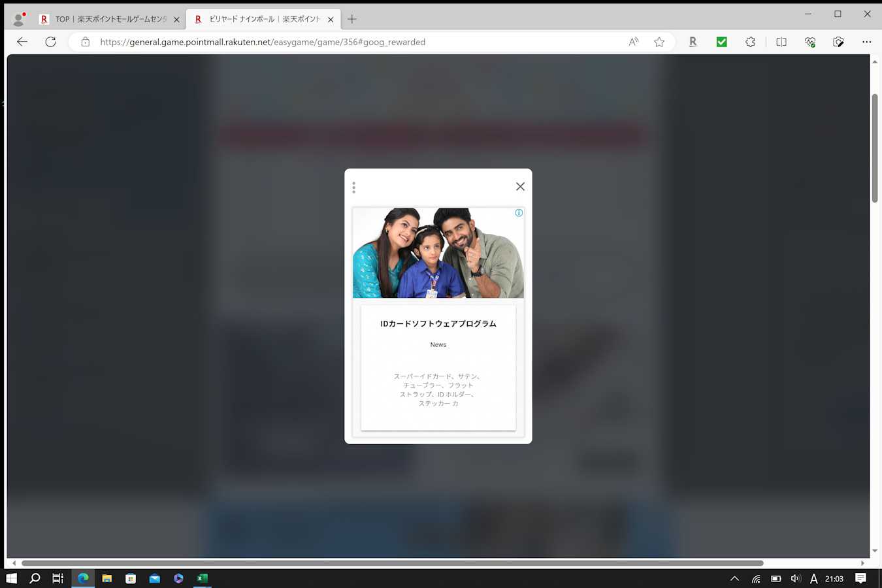Click the scroll right arrow of the page
This screenshot has height=588, width=882.
pyautogui.click(x=862, y=563)
